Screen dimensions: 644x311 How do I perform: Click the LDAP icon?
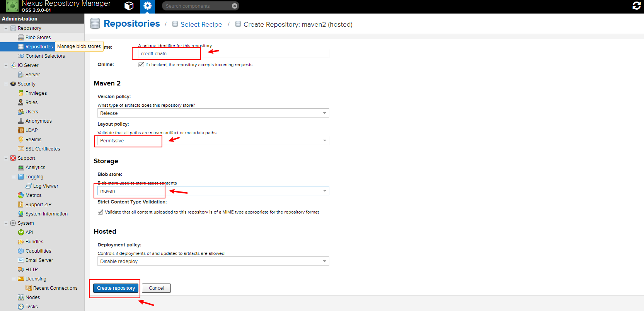pos(21,130)
